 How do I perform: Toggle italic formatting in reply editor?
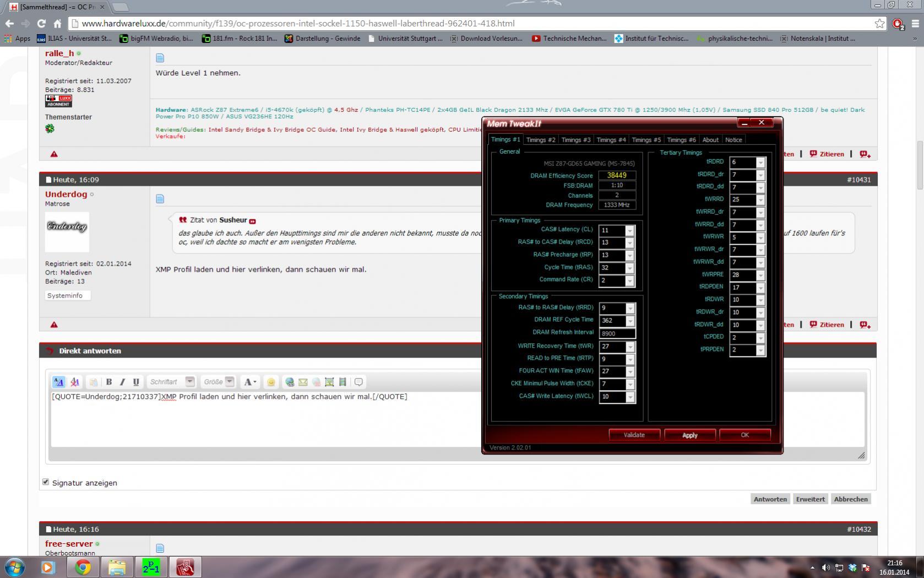(x=122, y=382)
